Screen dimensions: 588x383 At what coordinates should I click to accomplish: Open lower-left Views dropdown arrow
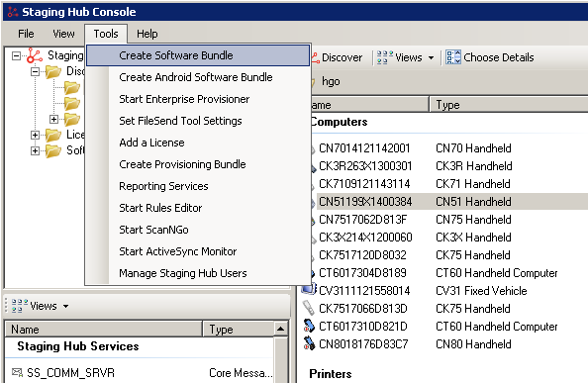pos(66,306)
